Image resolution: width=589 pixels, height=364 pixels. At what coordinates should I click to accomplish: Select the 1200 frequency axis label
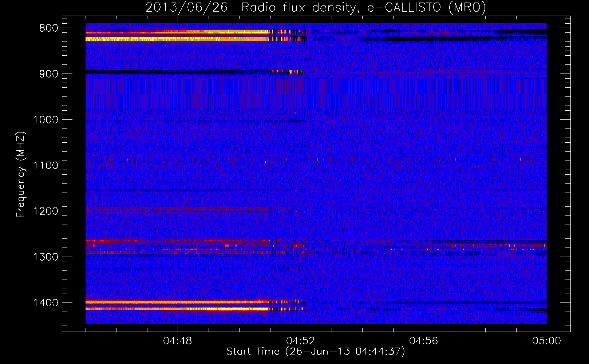click(x=46, y=211)
